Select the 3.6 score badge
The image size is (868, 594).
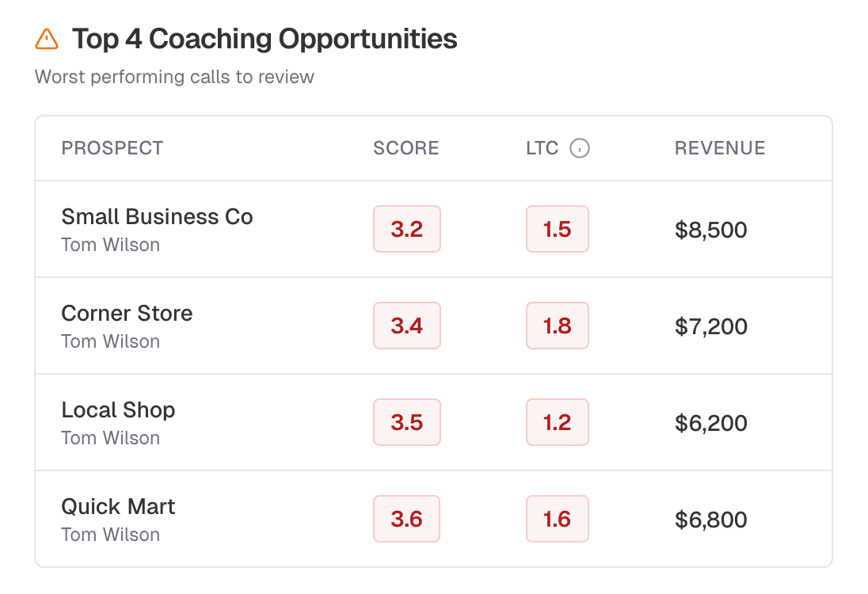(x=406, y=520)
